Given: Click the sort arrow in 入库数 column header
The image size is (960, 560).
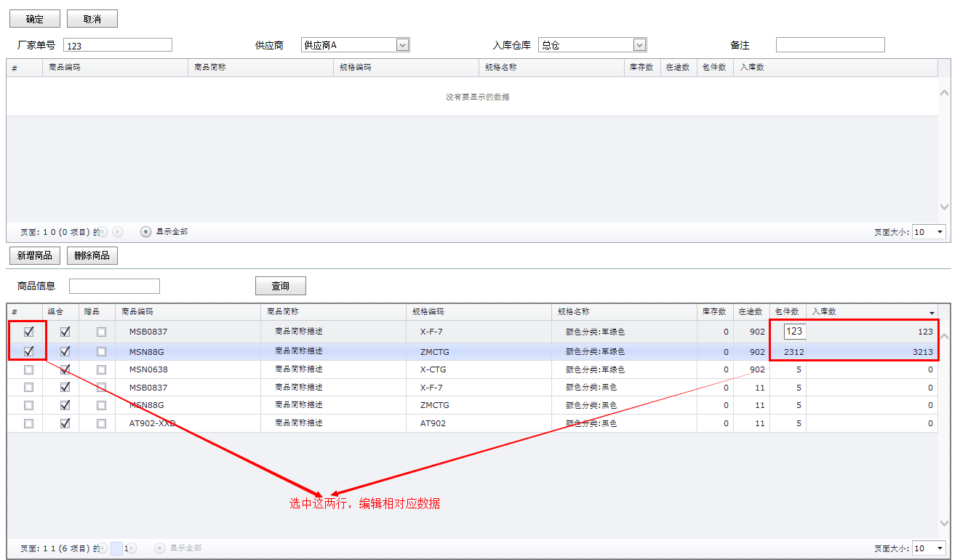Looking at the screenshot, I should (932, 313).
